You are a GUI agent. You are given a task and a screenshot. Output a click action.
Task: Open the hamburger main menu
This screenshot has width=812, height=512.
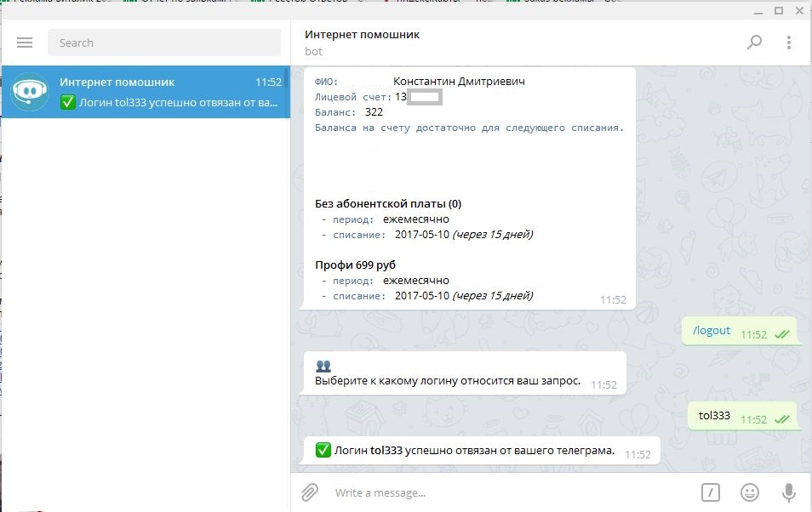25,43
